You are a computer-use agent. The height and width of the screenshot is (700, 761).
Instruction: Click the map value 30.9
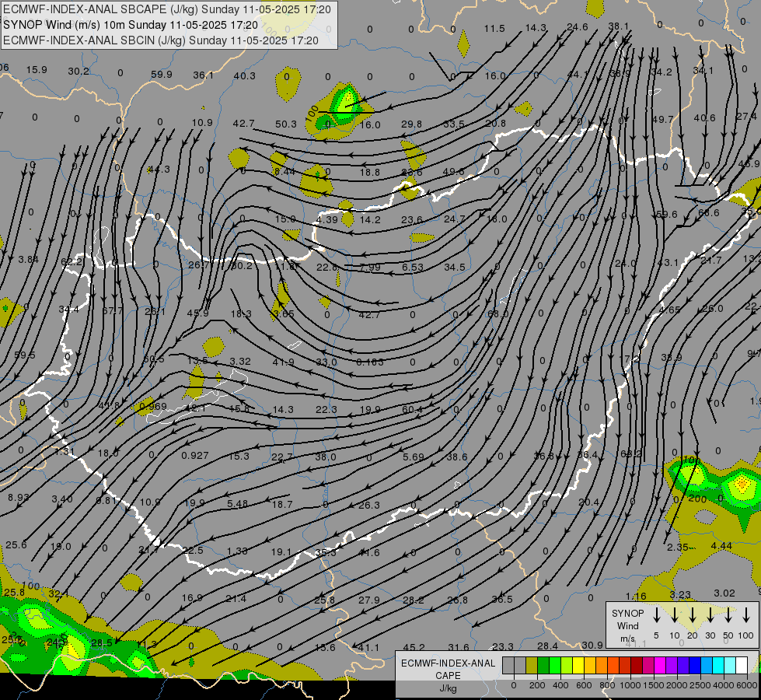tap(592, 645)
